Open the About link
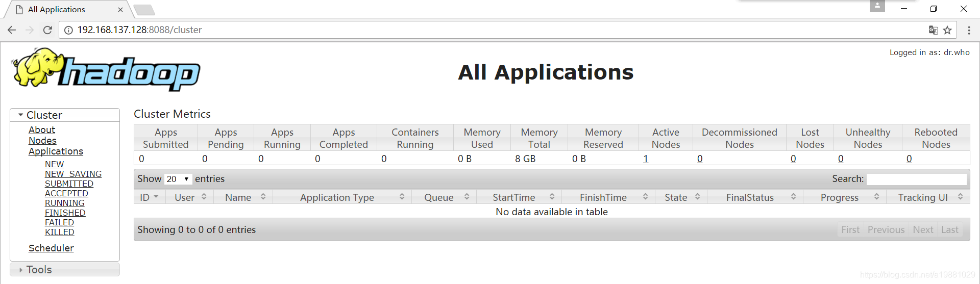Screen dimensions: 980x284 [x=42, y=130]
